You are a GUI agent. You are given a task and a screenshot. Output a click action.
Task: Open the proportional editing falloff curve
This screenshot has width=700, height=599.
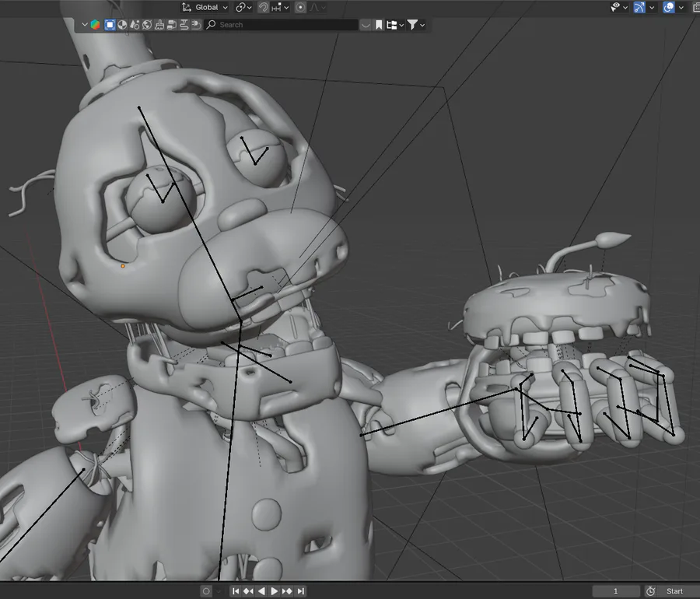(x=317, y=7)
